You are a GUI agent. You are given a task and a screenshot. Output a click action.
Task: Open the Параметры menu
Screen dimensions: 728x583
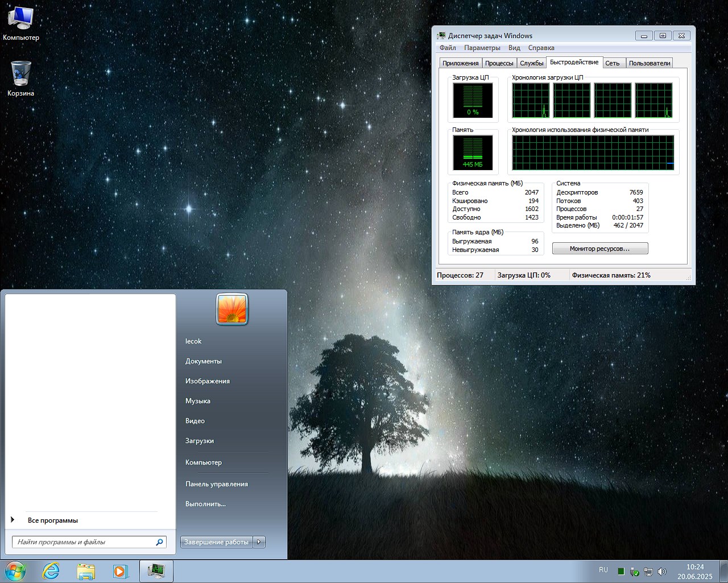pyautogui.click(x=482, y=48)
